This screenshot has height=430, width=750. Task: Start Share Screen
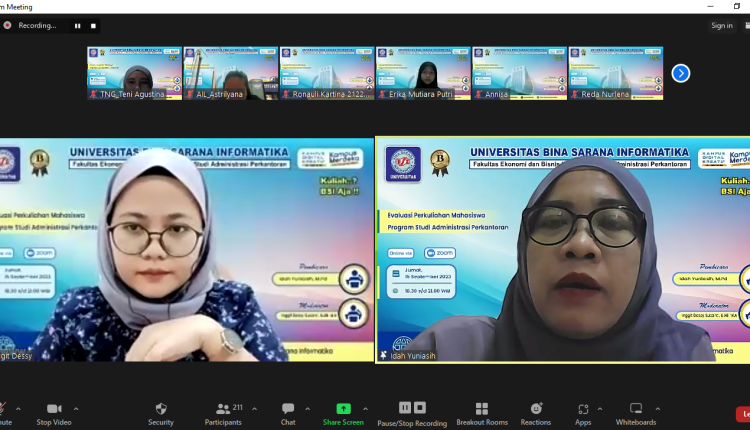click(343, 414)
